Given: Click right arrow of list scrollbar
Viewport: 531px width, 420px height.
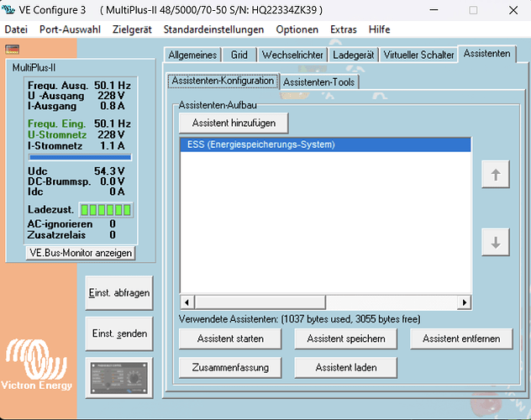Looking at the screenshot, I should pyautogui.click(x=464, y=302).
